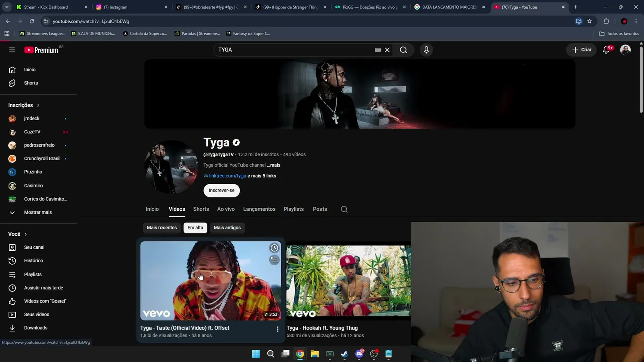This screenshot has height=362, width=644.
Task: Open the tab search dropdown
Action: tap(7, 7)
